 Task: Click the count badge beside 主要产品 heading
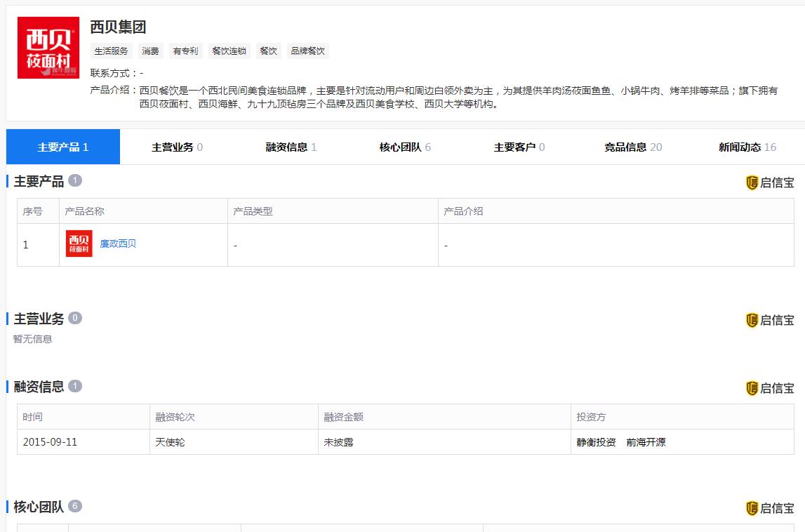pos(75,181)
